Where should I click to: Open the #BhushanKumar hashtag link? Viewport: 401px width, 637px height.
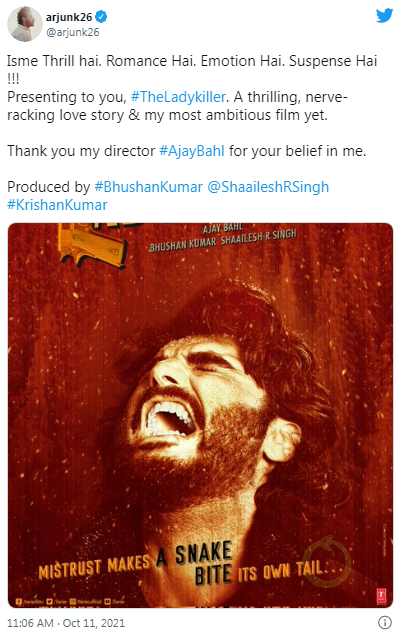[148, 187]
